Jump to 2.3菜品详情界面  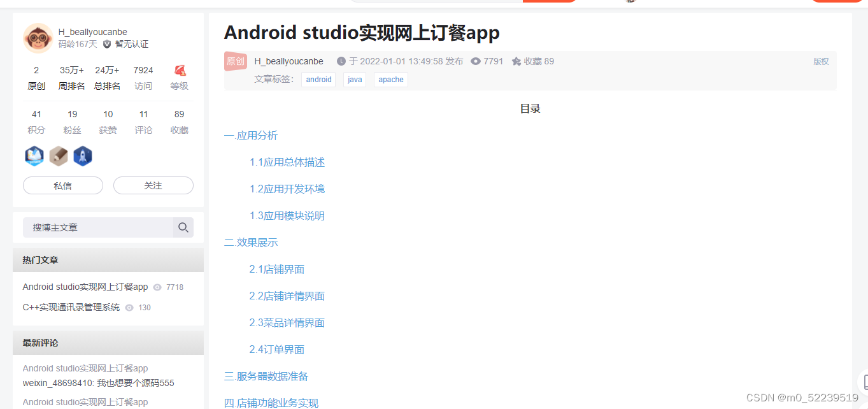[x=287, y=323]
